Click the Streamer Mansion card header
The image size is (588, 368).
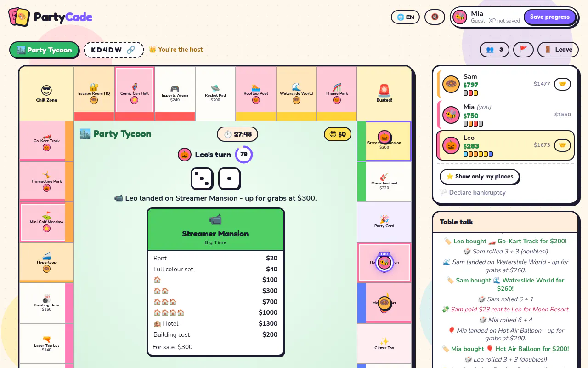point(215,230)
